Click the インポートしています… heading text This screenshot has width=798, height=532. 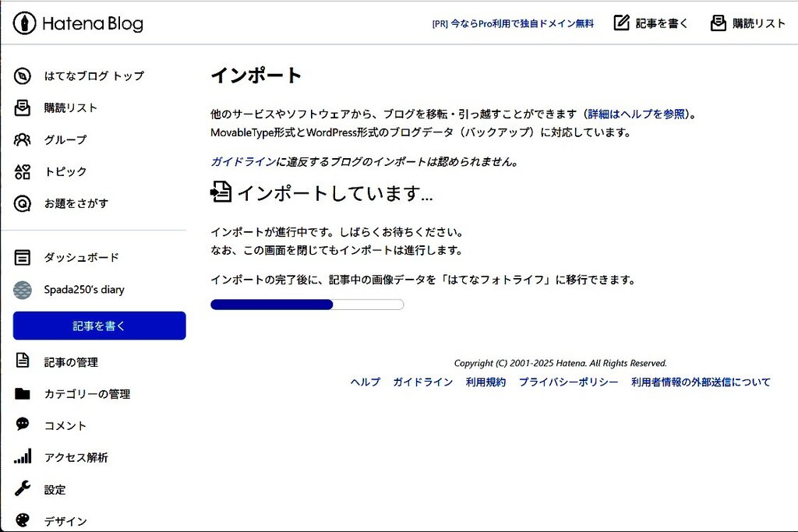pos(335,192)
